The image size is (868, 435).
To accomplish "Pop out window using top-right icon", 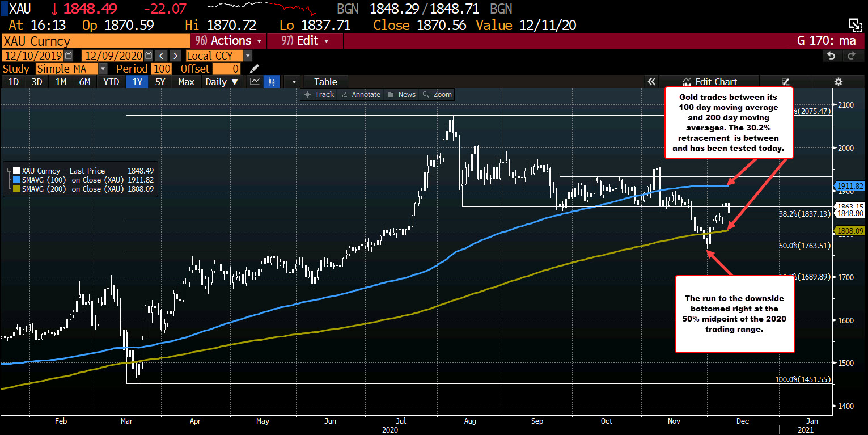I will point(854,24).
